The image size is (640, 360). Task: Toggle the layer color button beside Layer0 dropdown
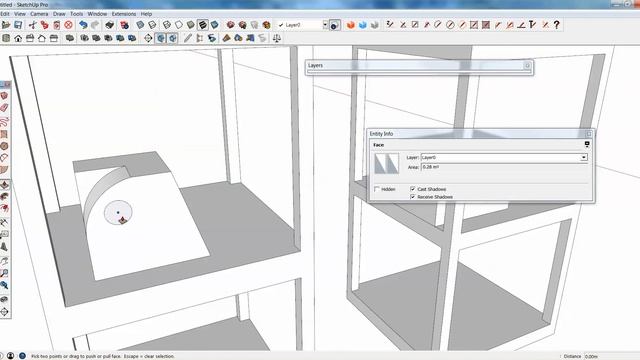(335, 25)
